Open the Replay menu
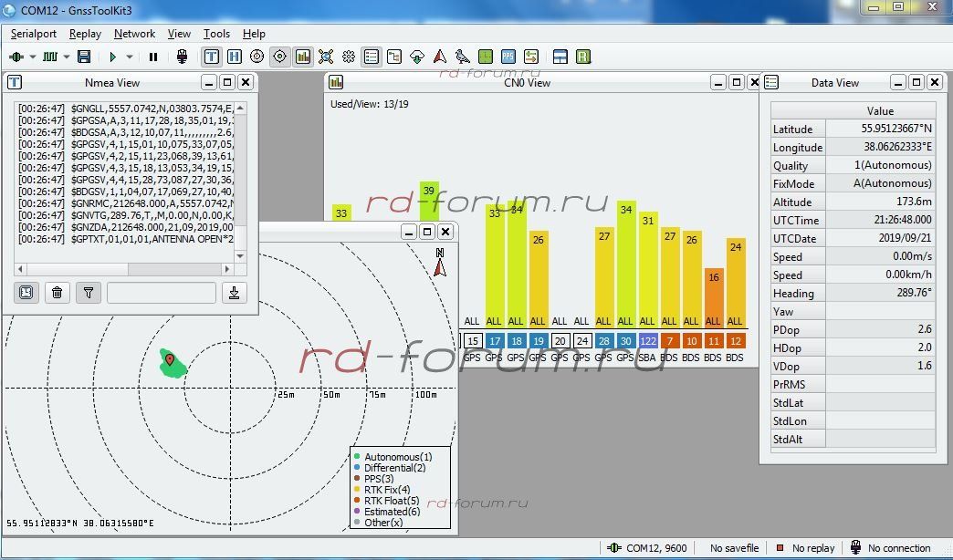Screen dimensions: 953x560 (85, 34)
